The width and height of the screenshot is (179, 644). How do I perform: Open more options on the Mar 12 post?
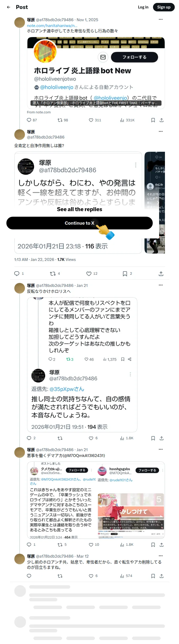161,556
